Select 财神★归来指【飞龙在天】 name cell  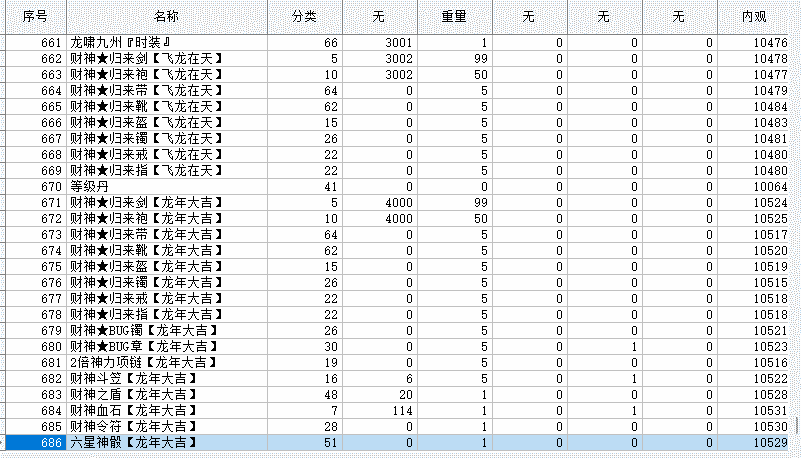tap(167, 171)
